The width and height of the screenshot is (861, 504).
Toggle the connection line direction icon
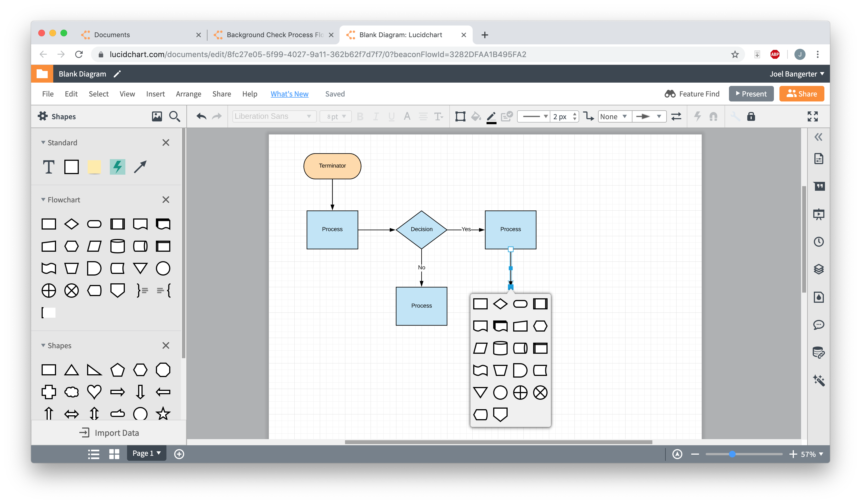(x=676, y=116)
